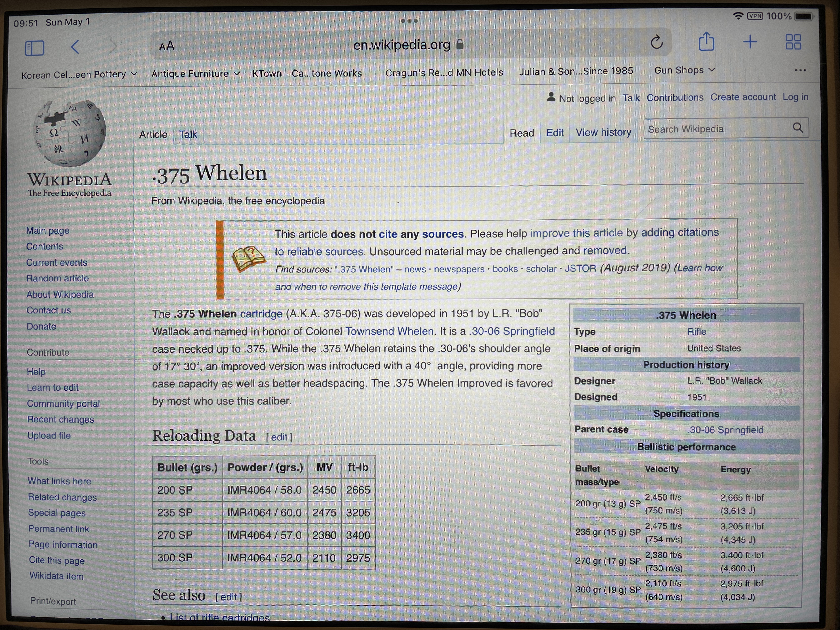Click Contact us in sidebar
The height and width of the screenshot is (630, 840).
[49, 310]
